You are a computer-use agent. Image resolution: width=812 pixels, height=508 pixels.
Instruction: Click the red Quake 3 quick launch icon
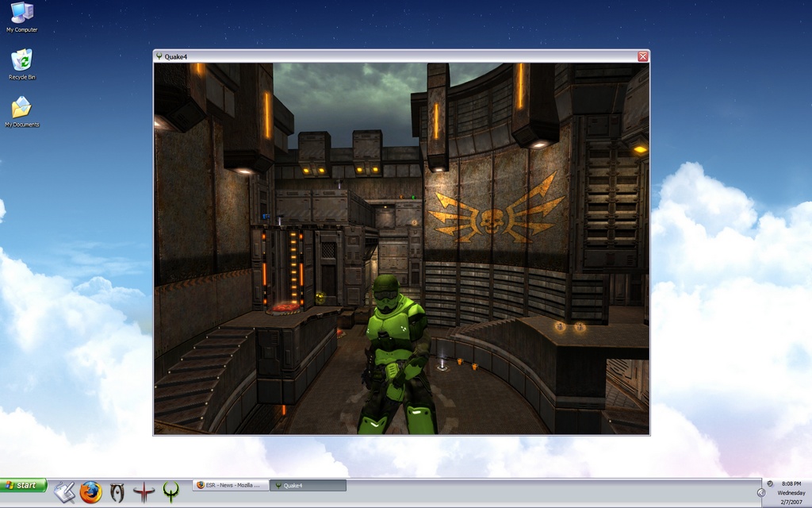144,492
